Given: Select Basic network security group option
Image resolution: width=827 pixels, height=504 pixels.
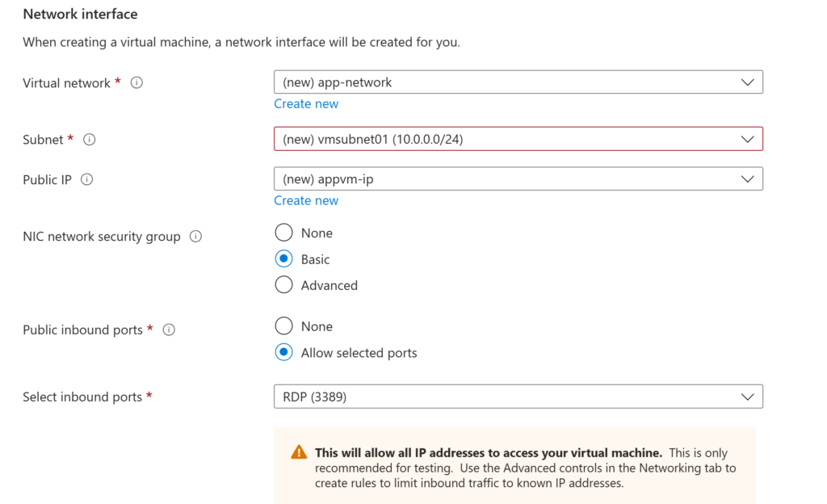Looking at the screenshot, I should tap(284, 259).
